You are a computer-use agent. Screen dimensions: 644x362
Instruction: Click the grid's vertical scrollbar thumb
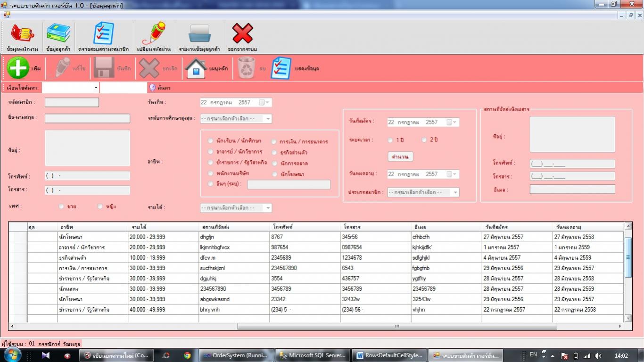[628, 257]
